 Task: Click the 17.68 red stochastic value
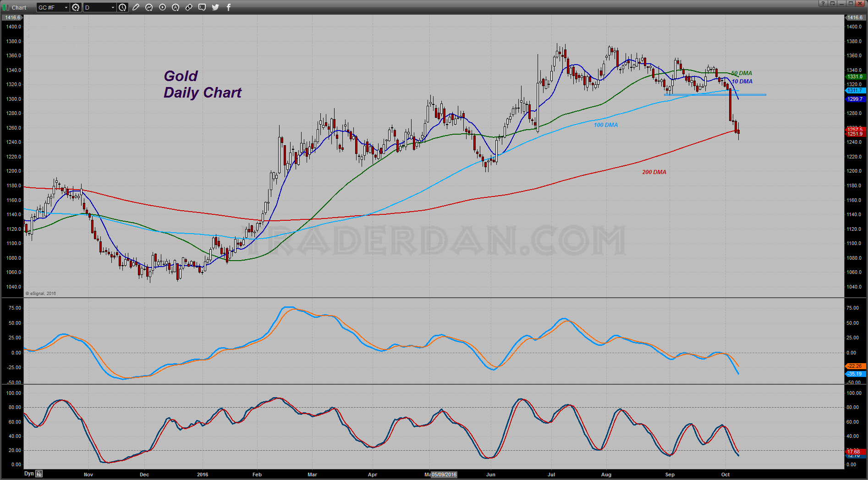click(x=855, y=452)
